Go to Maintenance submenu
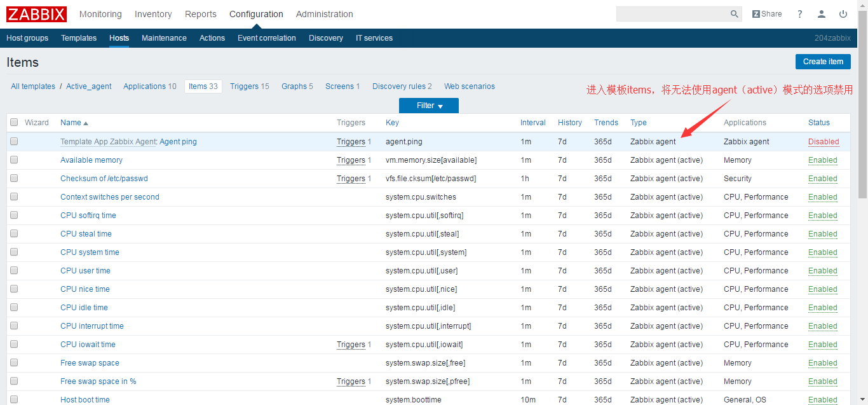868x405 pixels. [x=164, y=38]
